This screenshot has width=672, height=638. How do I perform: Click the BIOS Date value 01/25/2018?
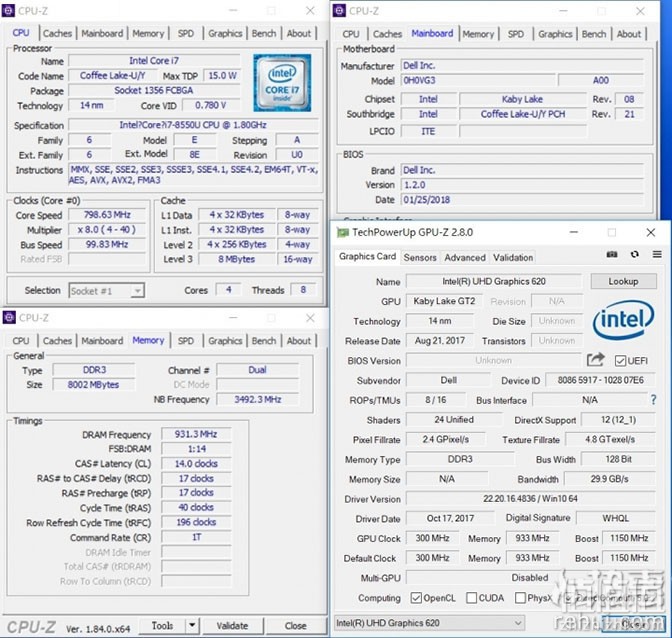522,200
